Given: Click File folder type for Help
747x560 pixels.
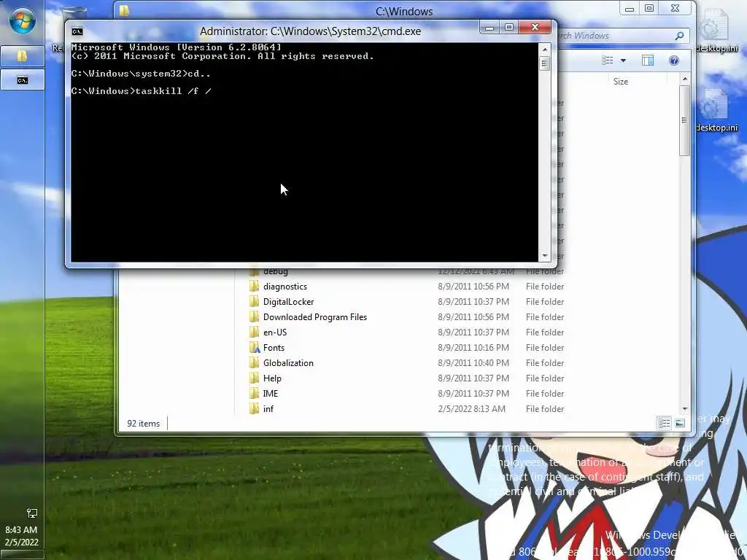Looking at the screenshot, I should pos(545,378).
